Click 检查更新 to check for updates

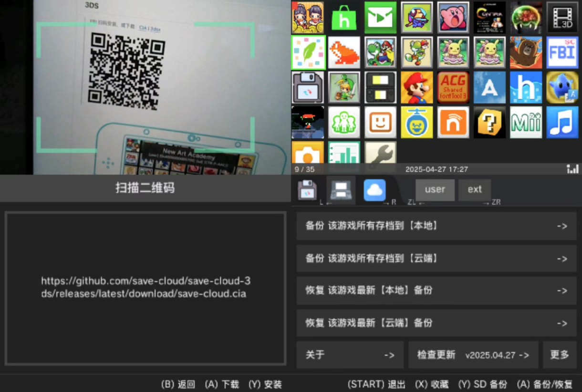coord(473,355)
